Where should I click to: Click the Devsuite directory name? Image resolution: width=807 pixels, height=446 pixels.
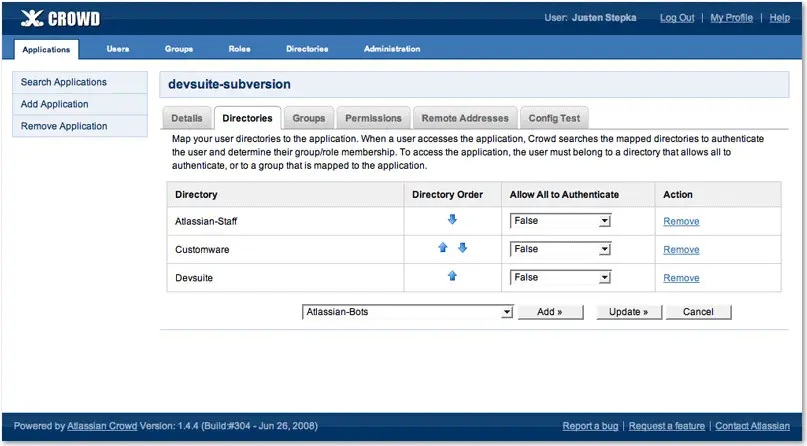point(194,278)
